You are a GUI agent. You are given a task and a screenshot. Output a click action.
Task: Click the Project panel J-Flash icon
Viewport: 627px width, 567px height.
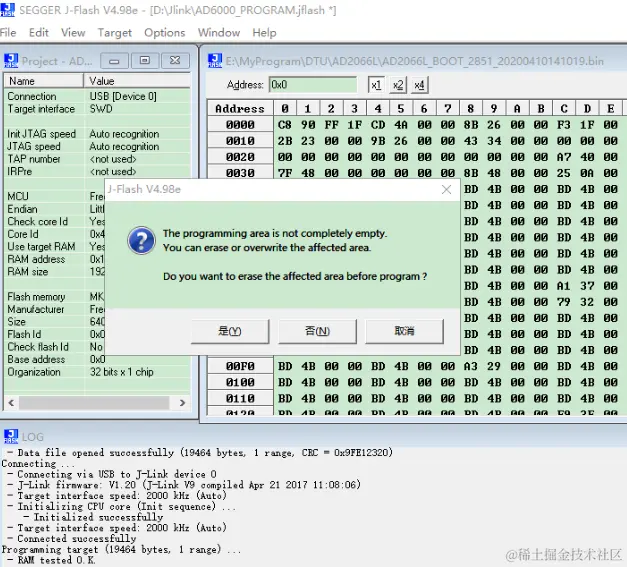coord(11,61)
